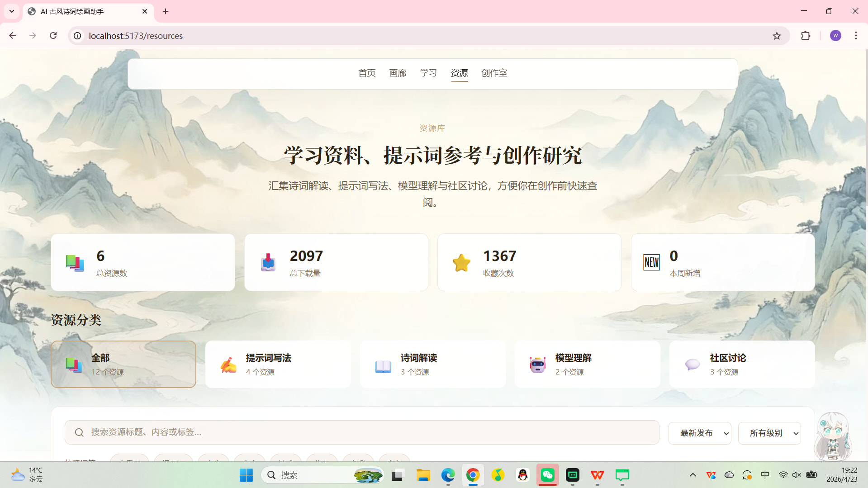Navigate to 首页 in the top menu
This screenshot has height=488, width=868.
click(367, 73)
